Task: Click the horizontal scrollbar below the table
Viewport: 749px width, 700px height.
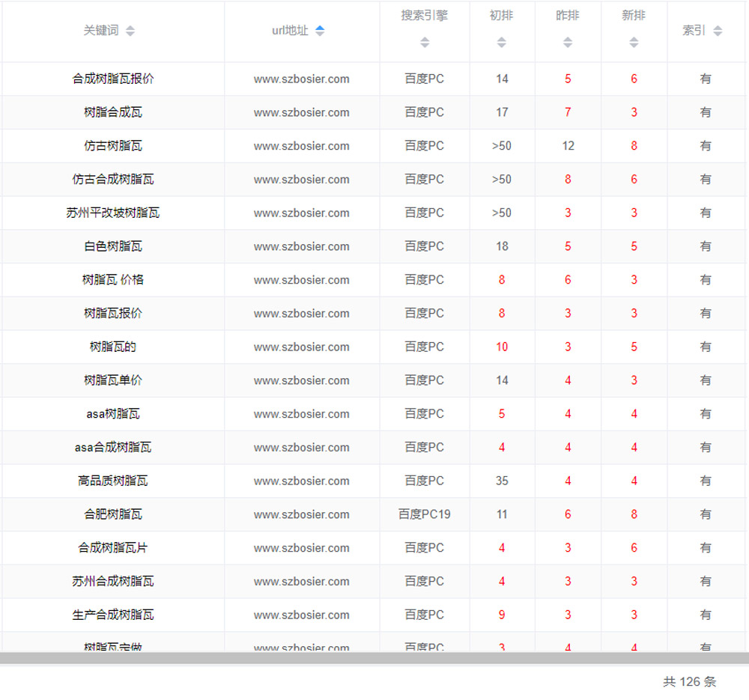Action: click(x=374, y=658)
